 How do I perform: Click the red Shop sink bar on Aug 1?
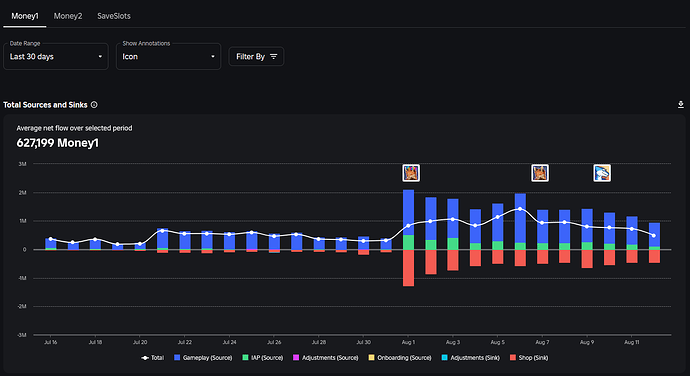tap(408, 268)
